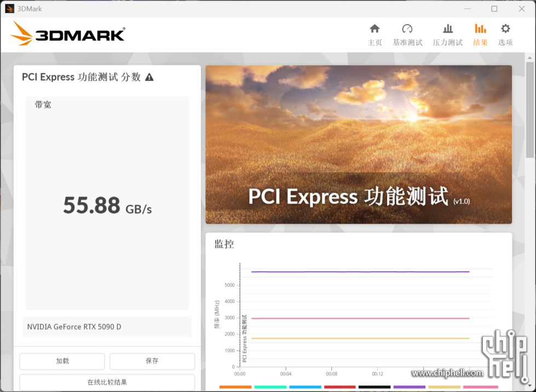This screenshot has height=392, width=536.
Task: Toggle the black legend swatch
Action: pyautogui.click(x=374, y=387)
